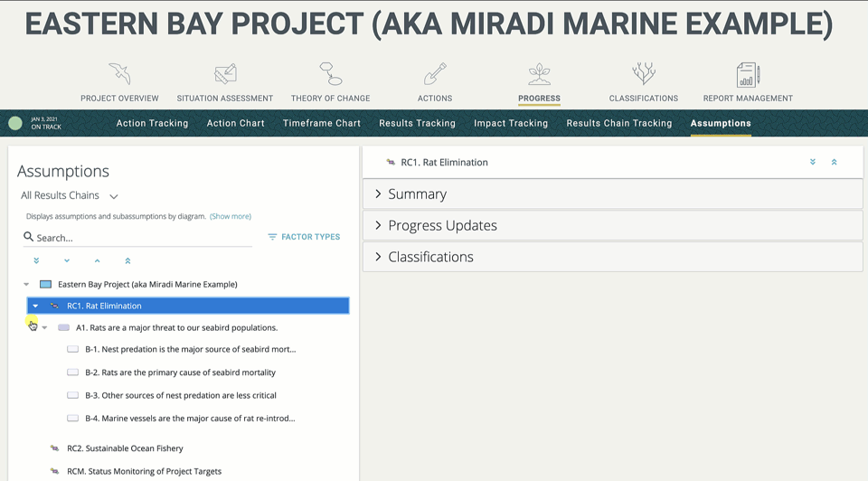Collapse one tree level chevron up
Screen dimensions: 868x481
point(98,260)
